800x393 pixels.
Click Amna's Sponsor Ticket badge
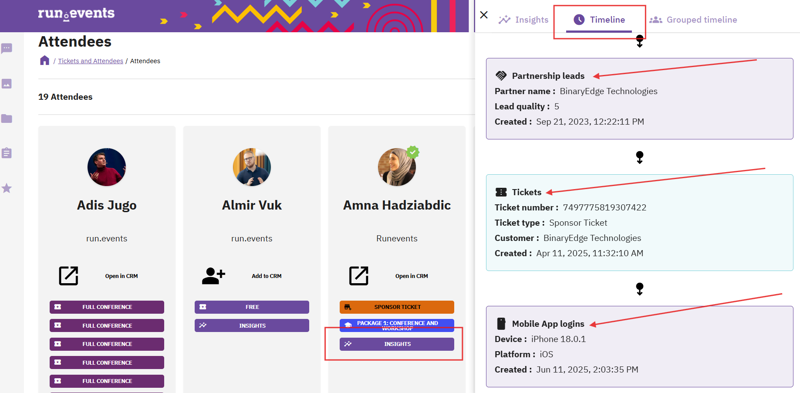(x=397, y=307)
